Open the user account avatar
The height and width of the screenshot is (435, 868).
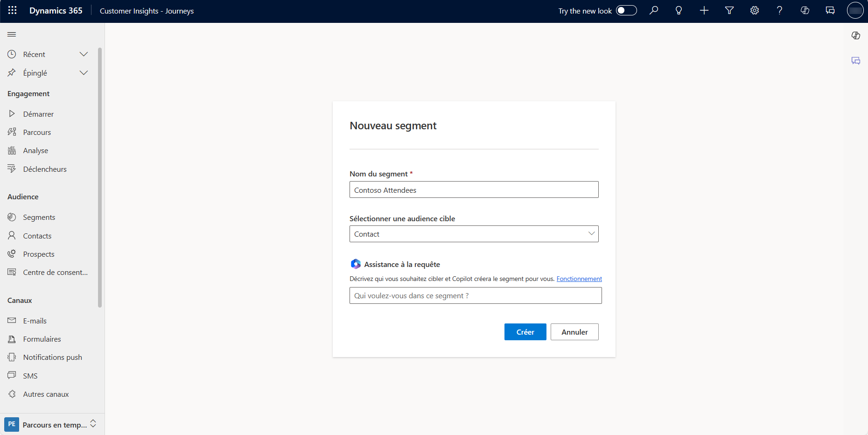[x=855, y=10]
